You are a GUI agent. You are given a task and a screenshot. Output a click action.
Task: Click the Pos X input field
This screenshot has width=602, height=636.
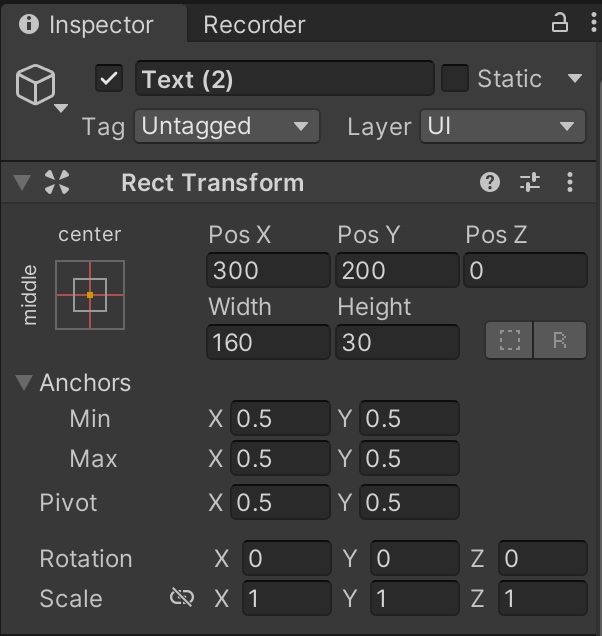coord(268,270)
